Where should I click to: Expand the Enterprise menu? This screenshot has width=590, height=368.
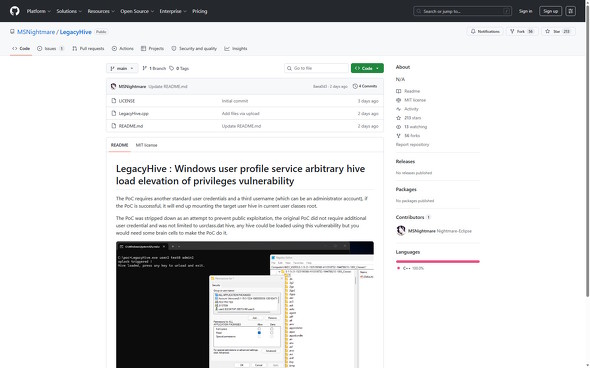[173, 11]
